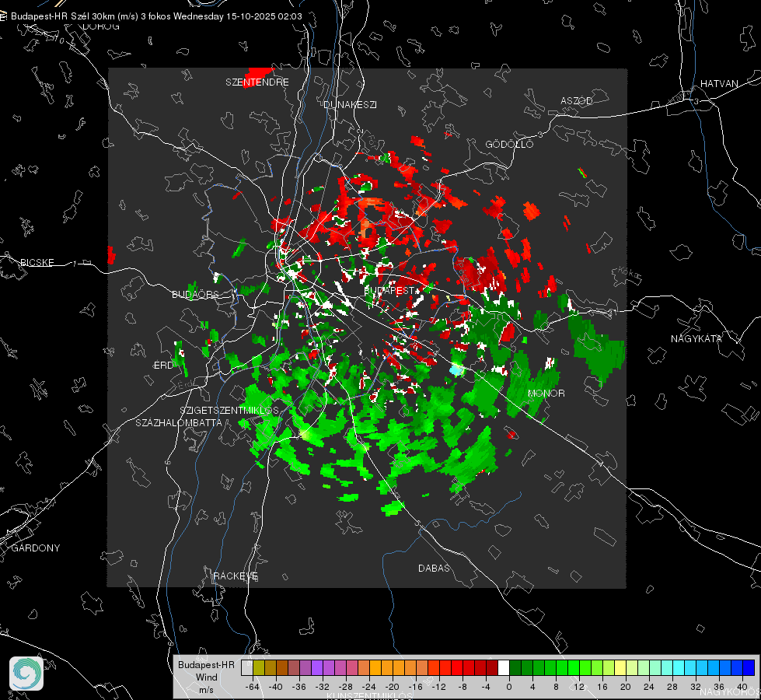Select the DABAS town label
761x700 pixels.
point(434,568)
